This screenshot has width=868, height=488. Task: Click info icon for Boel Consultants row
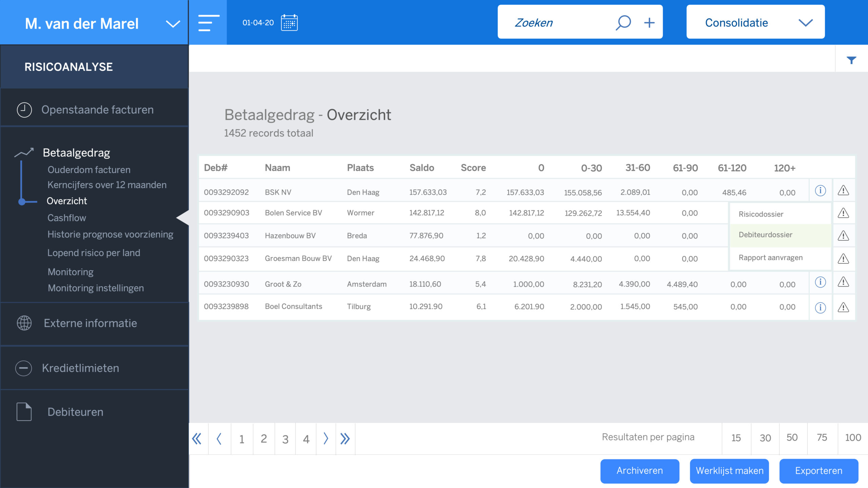820,307
